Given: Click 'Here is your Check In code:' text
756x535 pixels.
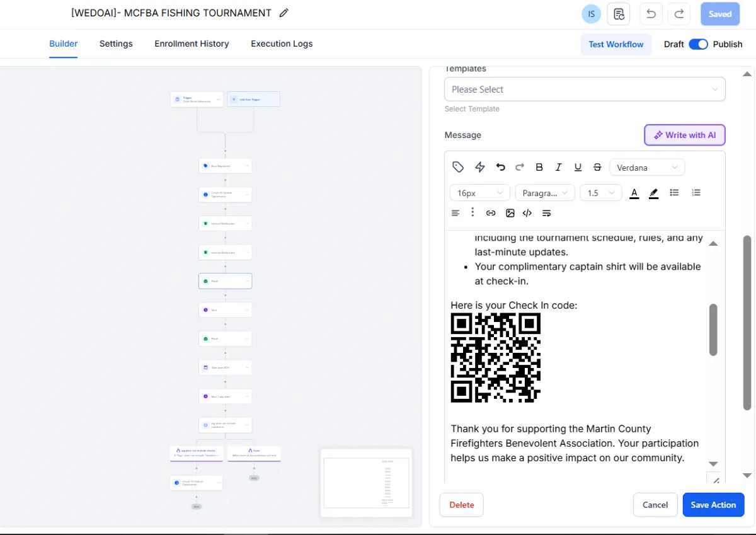Looking at the screenshot, I should point(514,306).
